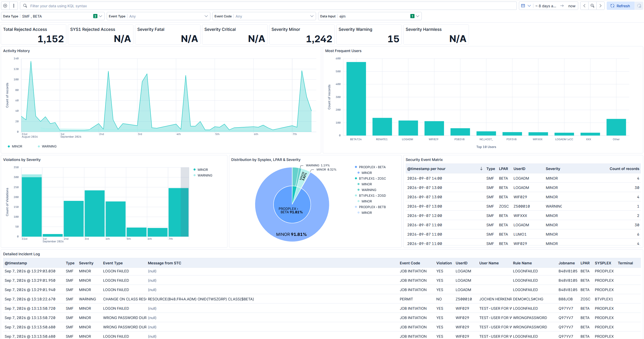Click the UserID header in Security Event Matrix
Image resolution: width=644 pixels, height=339 pixels.
[519, 169]
